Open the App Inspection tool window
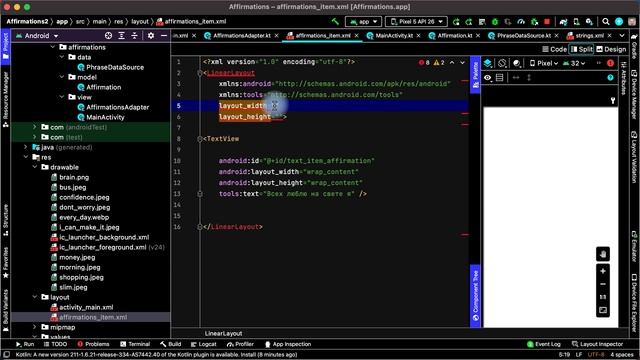Screen dimensions: 640x360 click(x=288, y=344)
